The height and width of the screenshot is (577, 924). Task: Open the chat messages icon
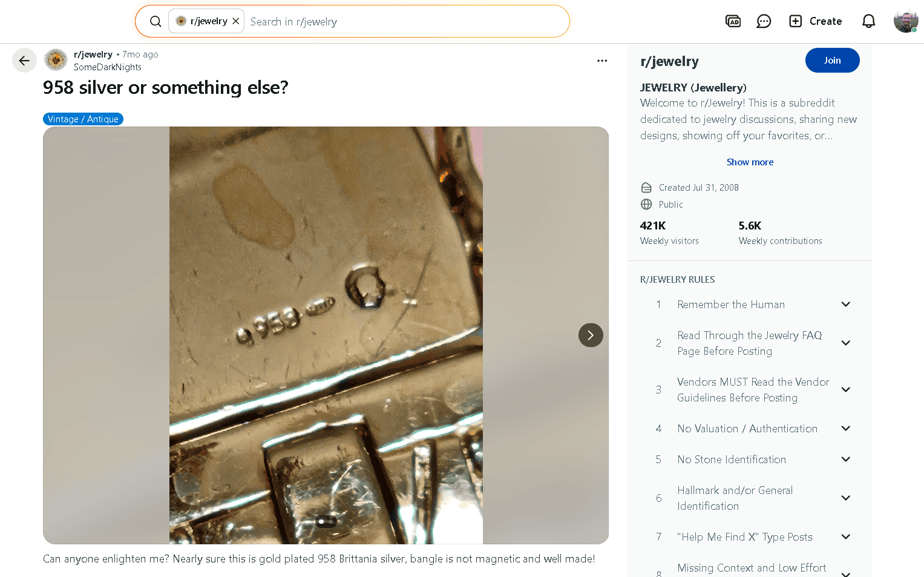764,21
